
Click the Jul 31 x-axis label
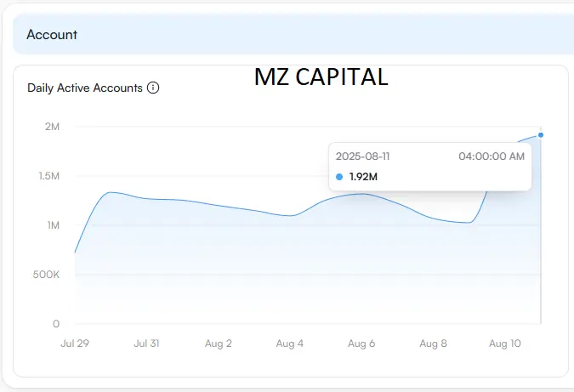[x=146, y=344]
